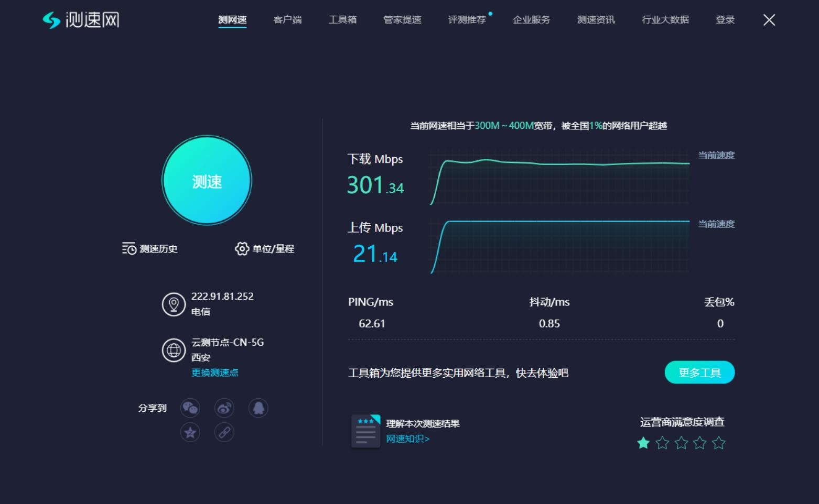Screen dimensions: 819x504
Task: Rate operator five stars in satisfaction survey
Action: [x=719, y=443]
